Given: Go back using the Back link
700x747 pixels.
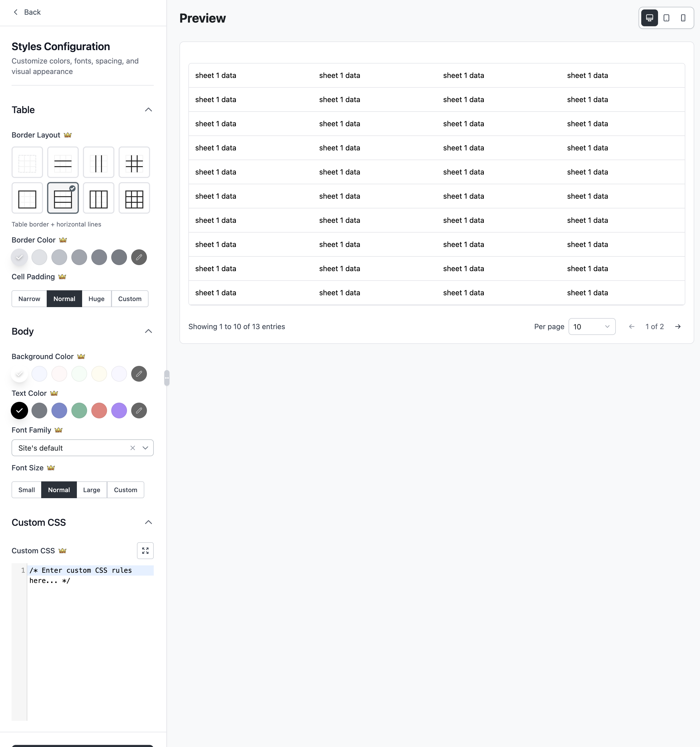Looking at the screenshot, I should tap(27, 12).
